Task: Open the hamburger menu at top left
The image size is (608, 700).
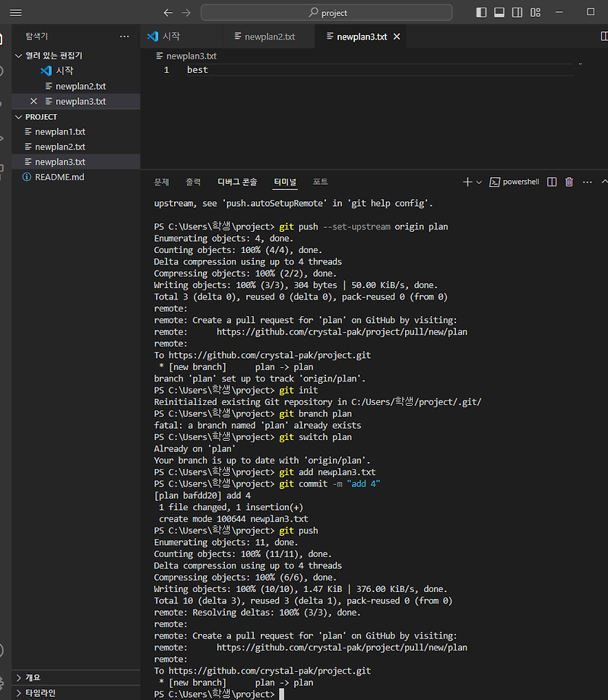Action: (15, 12)
